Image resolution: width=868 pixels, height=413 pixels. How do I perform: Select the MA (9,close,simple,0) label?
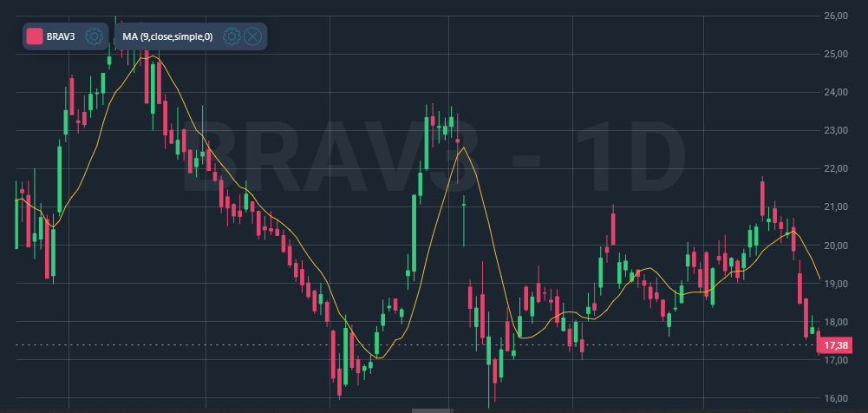pyautogui.click(x=167, y=37)
